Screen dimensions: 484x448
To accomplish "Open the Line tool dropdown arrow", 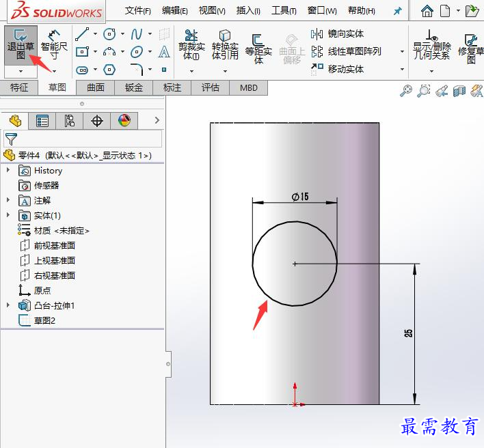I will point(96,34).
